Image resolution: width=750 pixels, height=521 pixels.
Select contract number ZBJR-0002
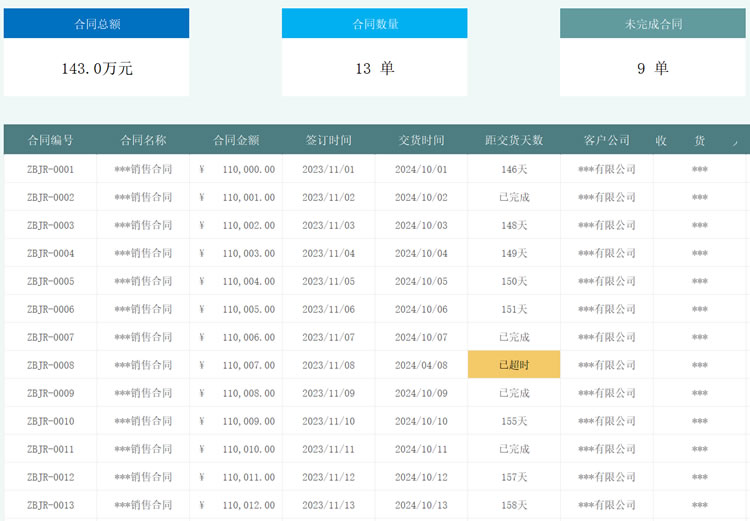(50, 197)
